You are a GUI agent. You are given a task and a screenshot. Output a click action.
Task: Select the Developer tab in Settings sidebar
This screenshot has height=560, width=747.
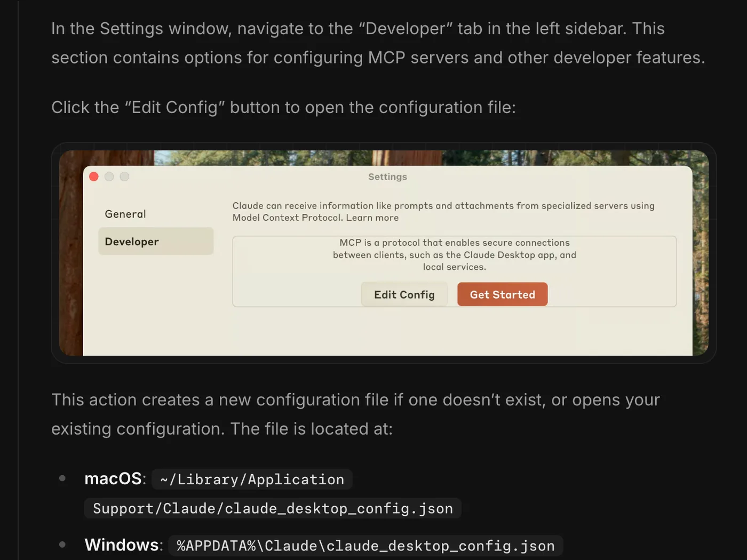(x=156, y=242)
